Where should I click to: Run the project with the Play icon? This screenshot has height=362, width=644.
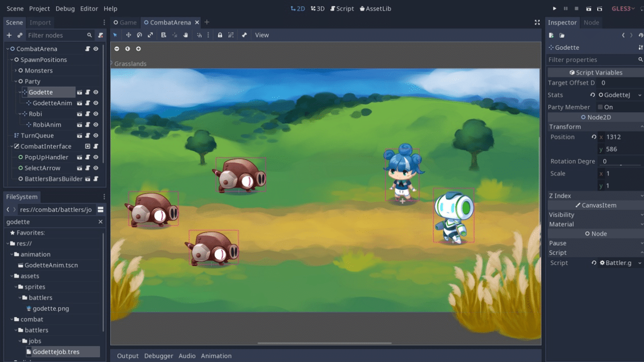[554, 9]
